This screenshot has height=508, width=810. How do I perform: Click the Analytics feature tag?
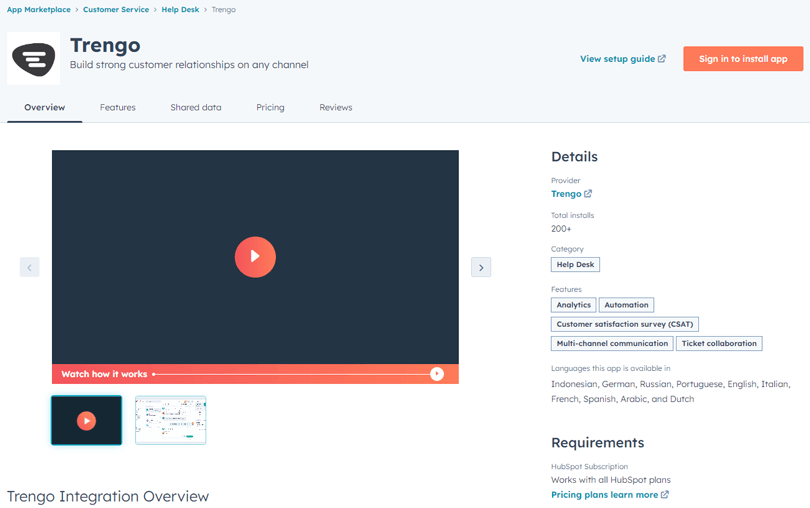pyautogui.click(x=573, y=305)
